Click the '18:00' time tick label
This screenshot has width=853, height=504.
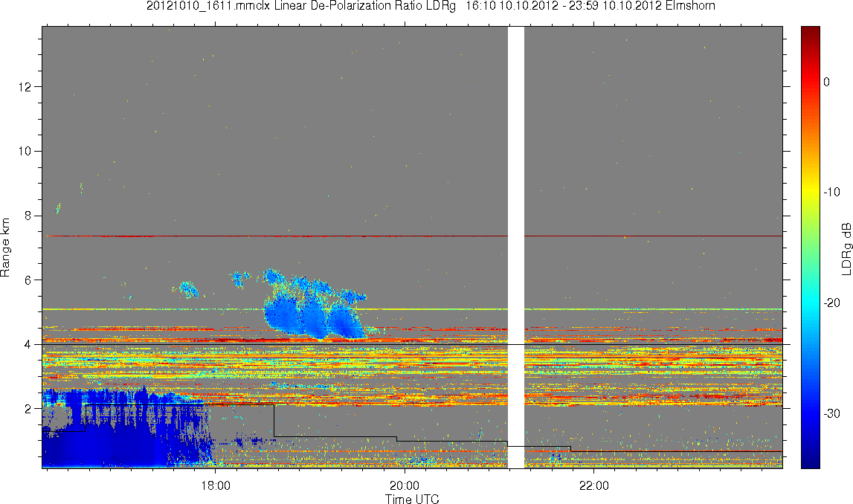click(216, 485)
